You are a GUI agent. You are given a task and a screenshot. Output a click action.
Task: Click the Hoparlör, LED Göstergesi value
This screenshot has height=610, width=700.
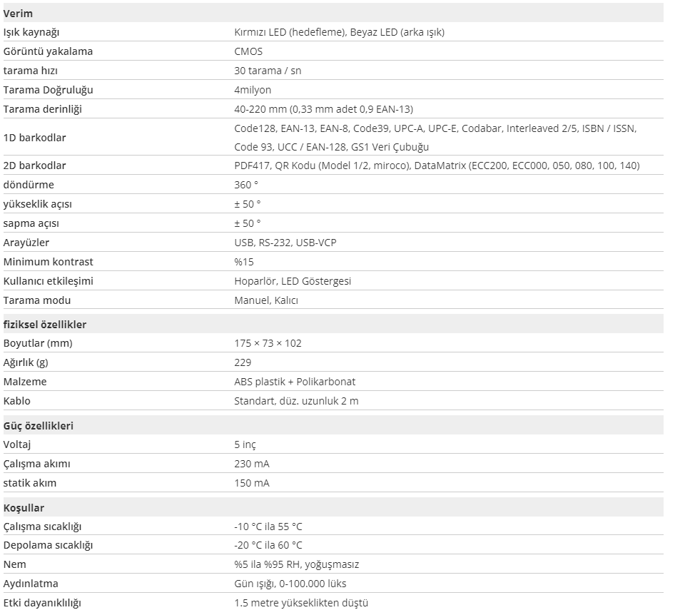pyautogui.click(x=293, y=281)
